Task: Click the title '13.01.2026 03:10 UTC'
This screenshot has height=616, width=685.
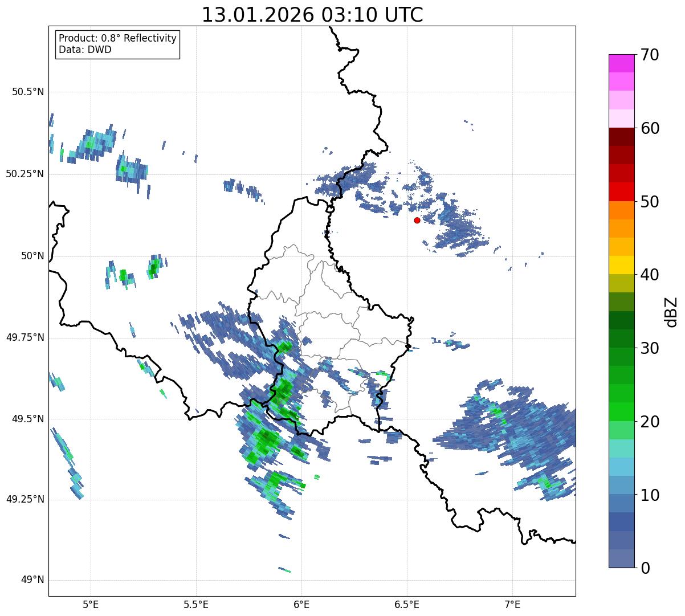Action: pyautogui.click(x=312, y=15)
